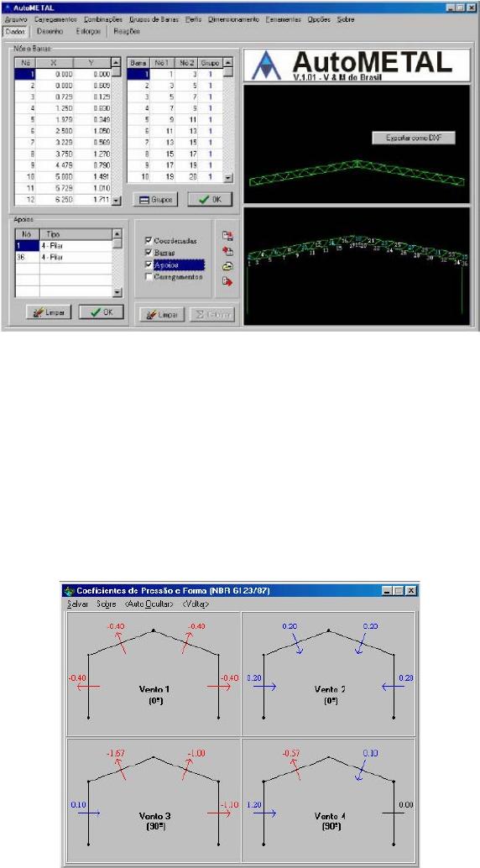This screenshot has width=480, height=868.
Task: Enable the Carregamentos checkbox
Action: click(x=148, y=276)
